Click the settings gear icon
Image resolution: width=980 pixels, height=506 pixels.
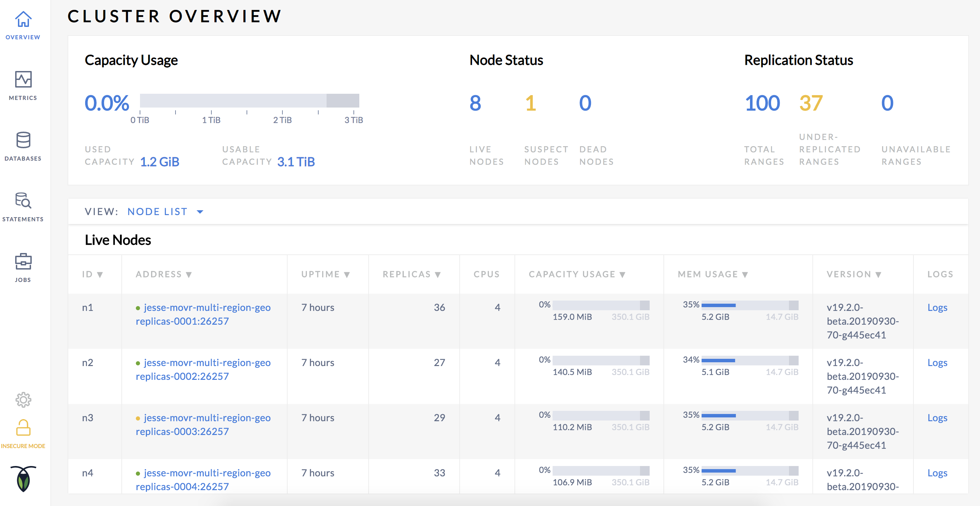23,399
